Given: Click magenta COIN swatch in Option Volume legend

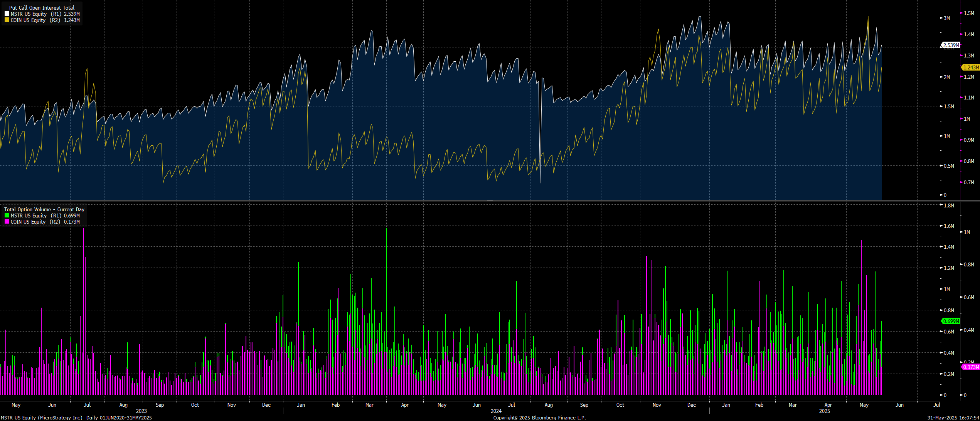Looking at the screenshot, I should pos(7,222).
